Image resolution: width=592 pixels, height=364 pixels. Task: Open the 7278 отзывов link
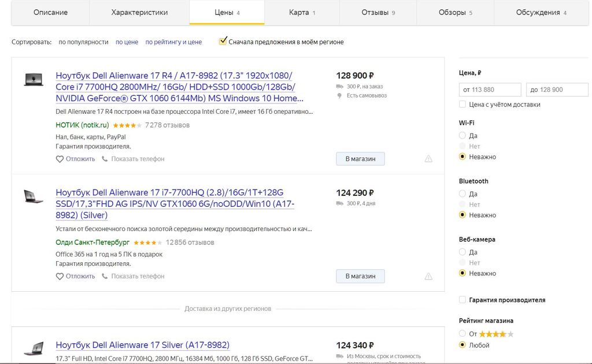167,125
